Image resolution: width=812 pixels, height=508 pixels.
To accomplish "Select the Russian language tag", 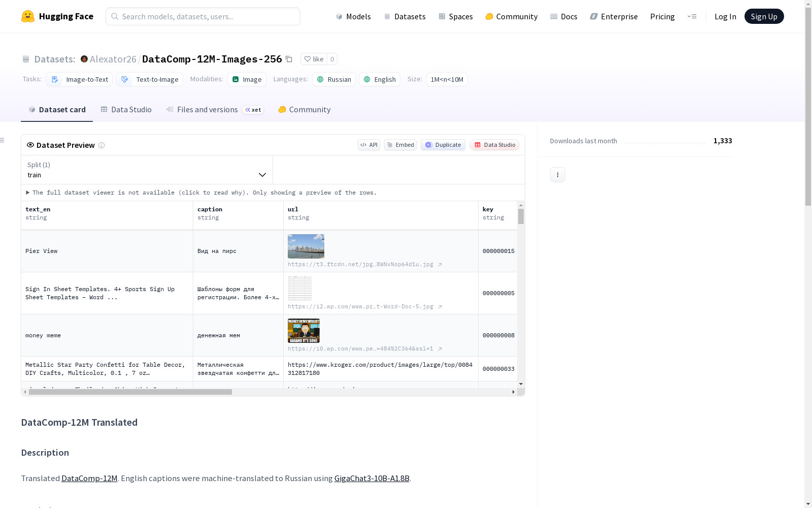I will [x=334, y=79].
